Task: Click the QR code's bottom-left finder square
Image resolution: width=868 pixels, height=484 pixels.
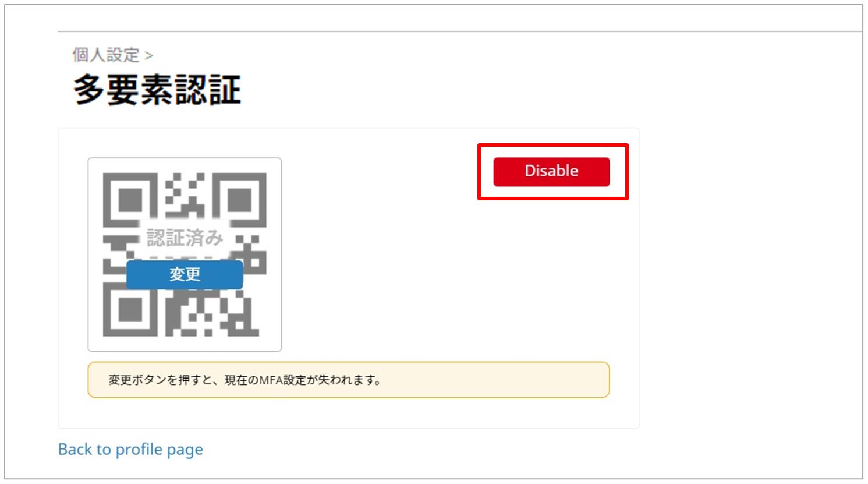Action: point(130,309)
